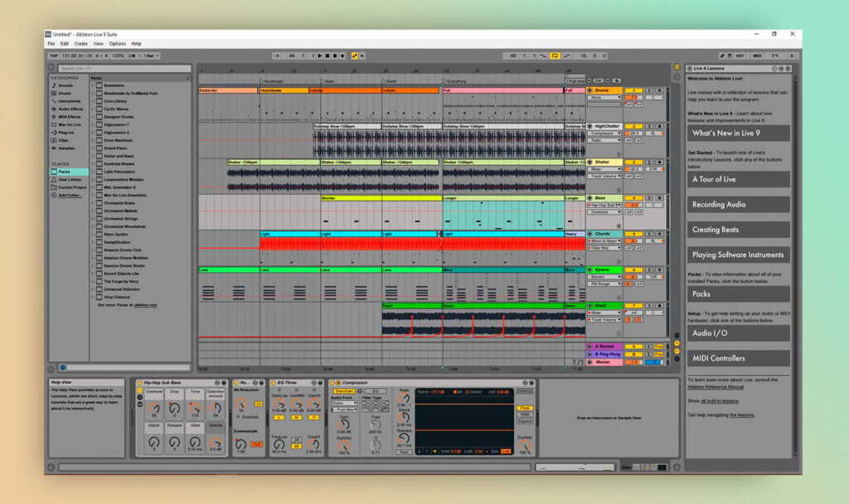This screenshot has width=849, height=504.
Task: Click the browser show/hide round button
Action: [51, 68]
